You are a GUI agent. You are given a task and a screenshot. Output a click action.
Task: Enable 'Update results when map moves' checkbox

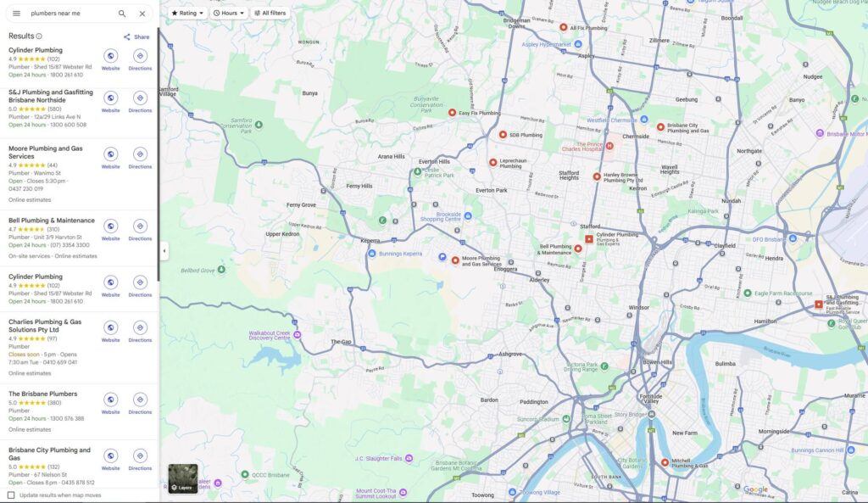point(11,495)
